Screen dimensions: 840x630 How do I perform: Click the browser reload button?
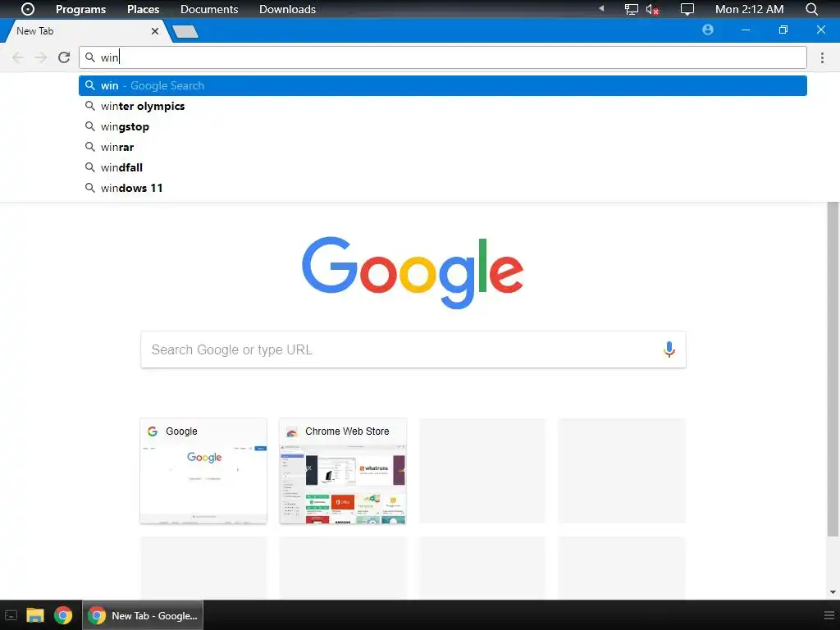click(x=64, y=57)
